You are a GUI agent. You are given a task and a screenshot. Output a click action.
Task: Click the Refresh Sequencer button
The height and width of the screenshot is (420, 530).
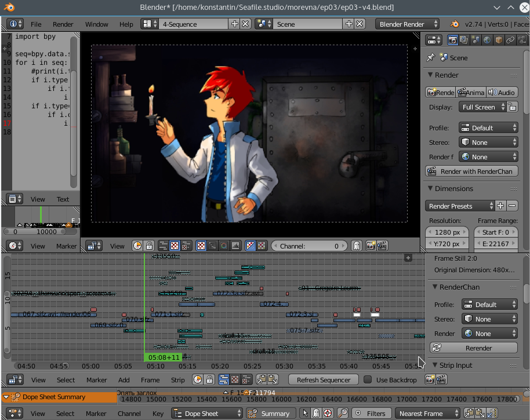(x=324, y=379)
